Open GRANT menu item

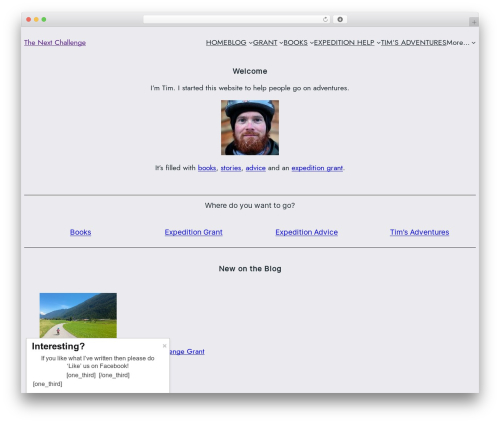click(265, 43)
